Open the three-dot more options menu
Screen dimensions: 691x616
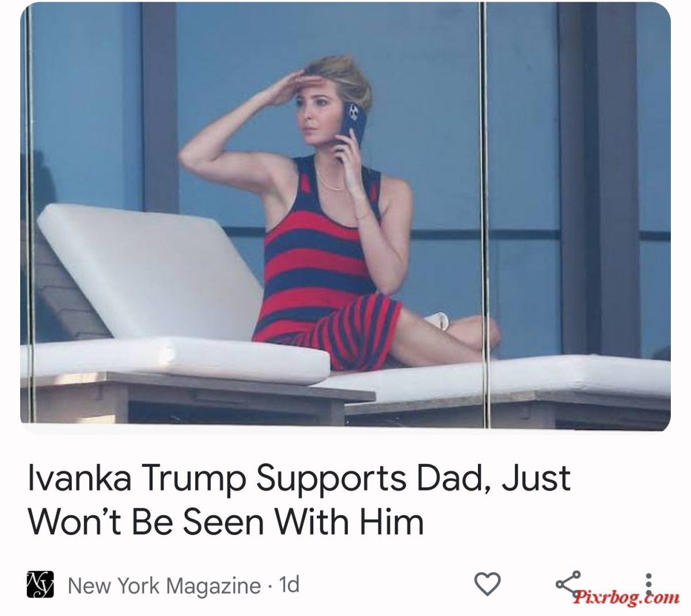649,584
